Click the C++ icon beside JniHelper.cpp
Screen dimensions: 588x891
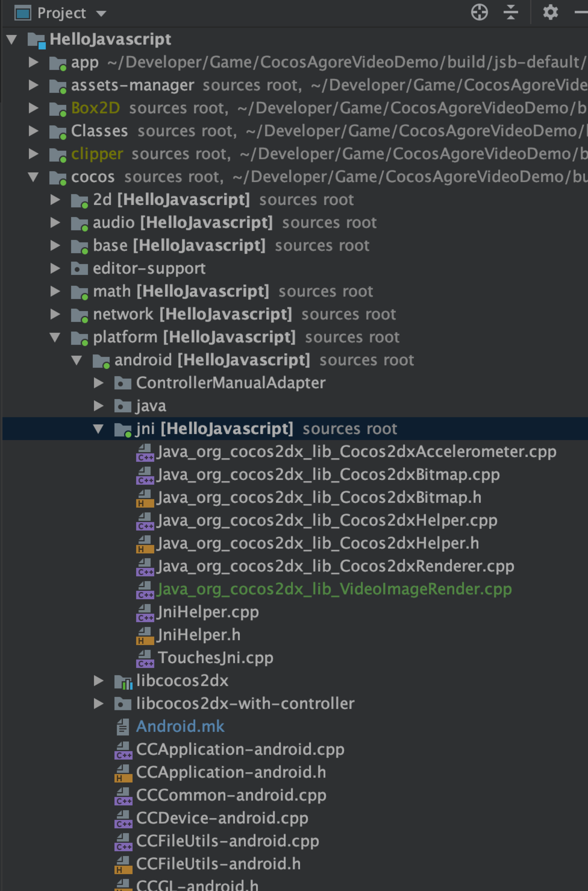tap(145, 612)
